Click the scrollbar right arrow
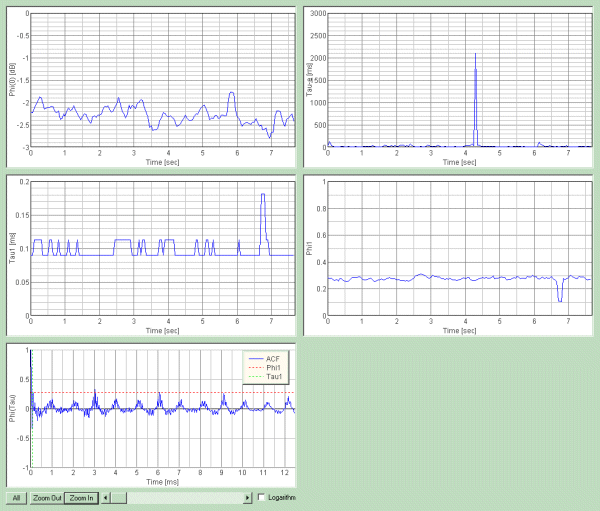600x511 pixels. click(248, 497)
